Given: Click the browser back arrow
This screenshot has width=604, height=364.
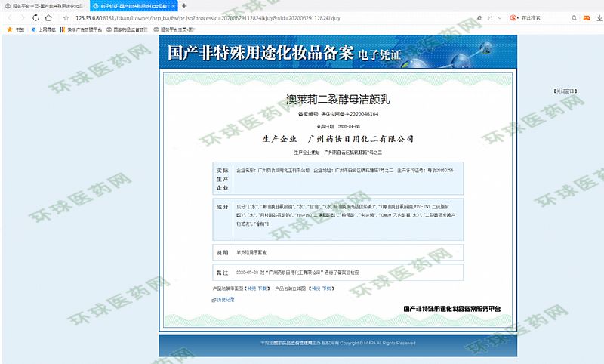Looking at the screenshot, I should click(8, 17).
